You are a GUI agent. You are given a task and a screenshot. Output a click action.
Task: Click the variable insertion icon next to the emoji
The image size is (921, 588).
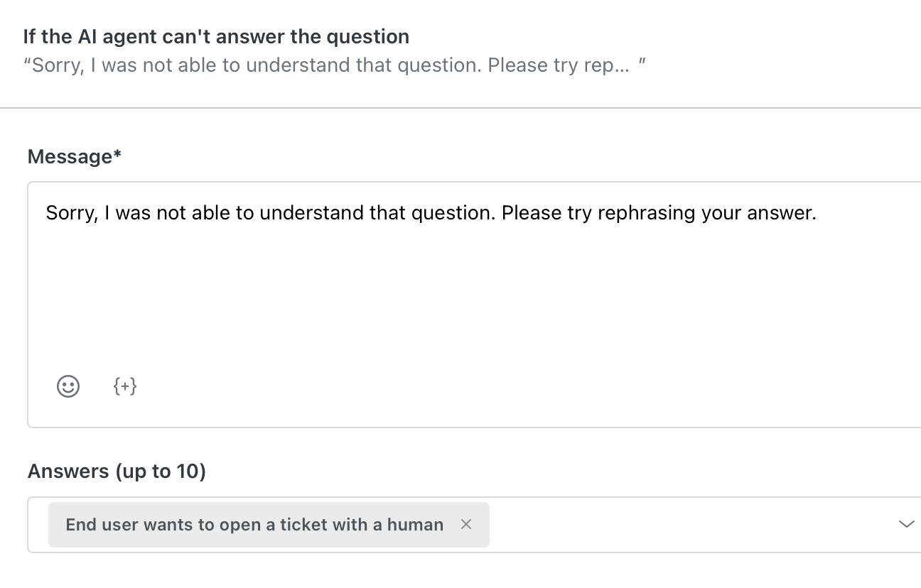pyautogui.click(x=125, y=386)
